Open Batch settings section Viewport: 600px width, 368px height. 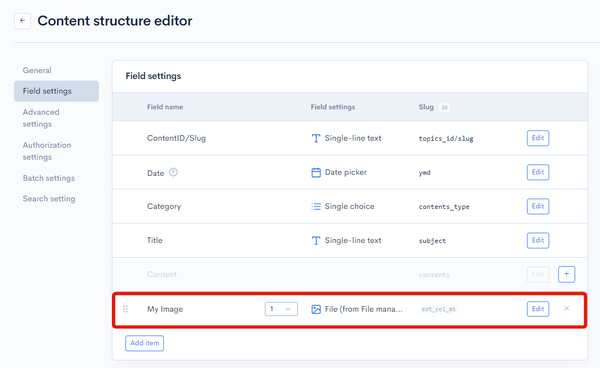(x=49, y=178)
